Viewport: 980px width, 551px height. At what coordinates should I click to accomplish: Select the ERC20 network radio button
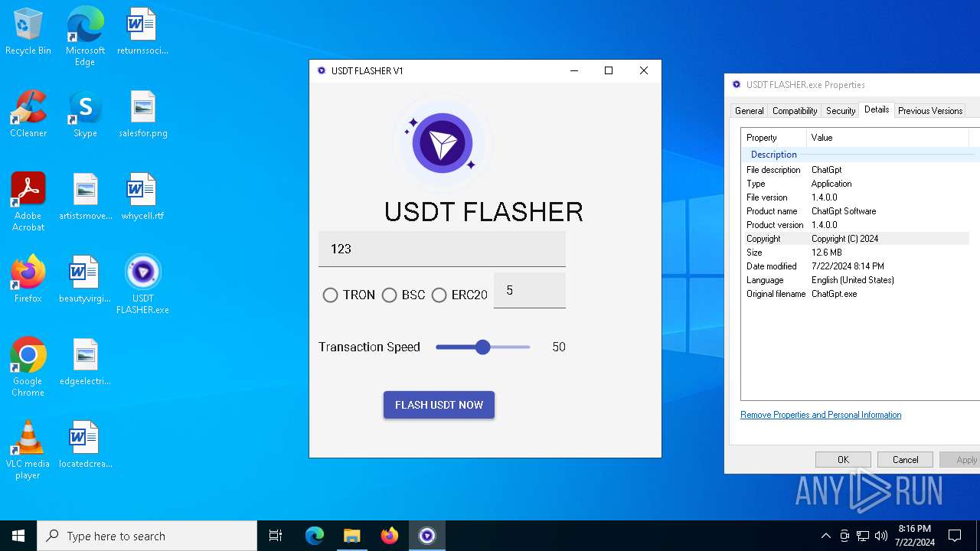pos(439,295)
